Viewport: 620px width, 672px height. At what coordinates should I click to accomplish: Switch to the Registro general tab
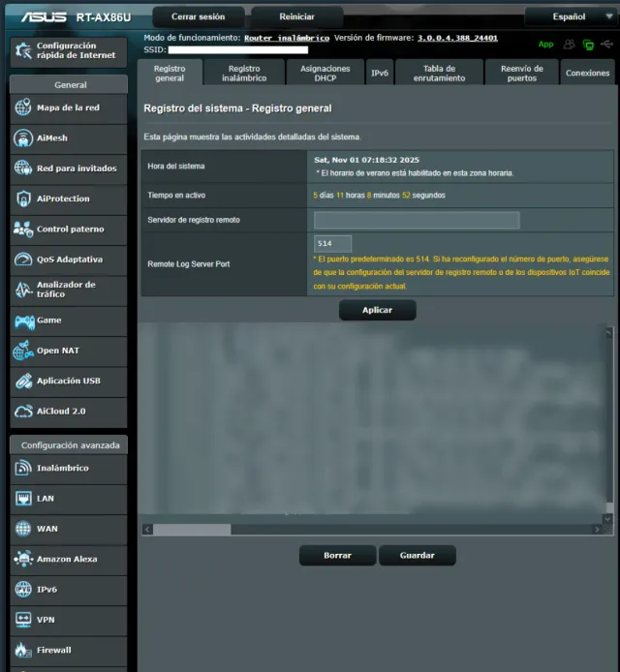coord(170,73)
